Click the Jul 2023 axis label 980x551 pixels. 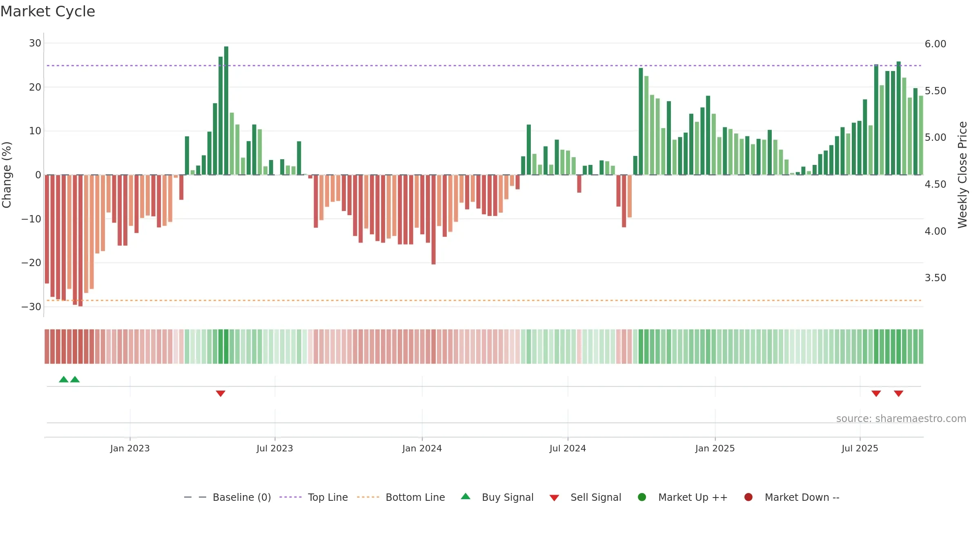point(275,448)
